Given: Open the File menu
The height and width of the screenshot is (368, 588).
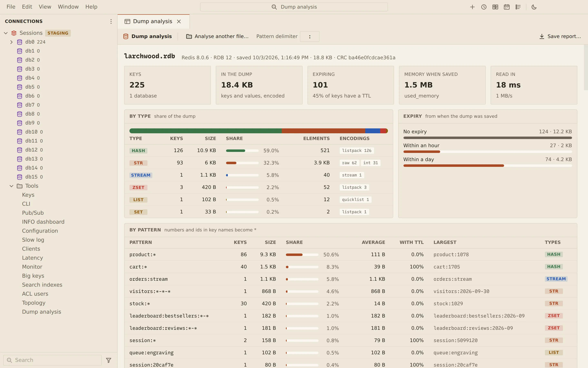Looking at the screenshot, I should pyautogui.click(x=11, y=7).
